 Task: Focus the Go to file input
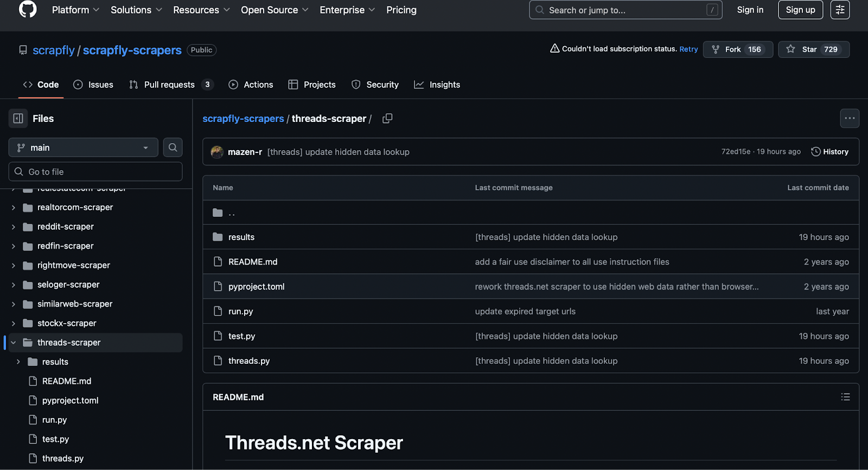pos(95,171)
